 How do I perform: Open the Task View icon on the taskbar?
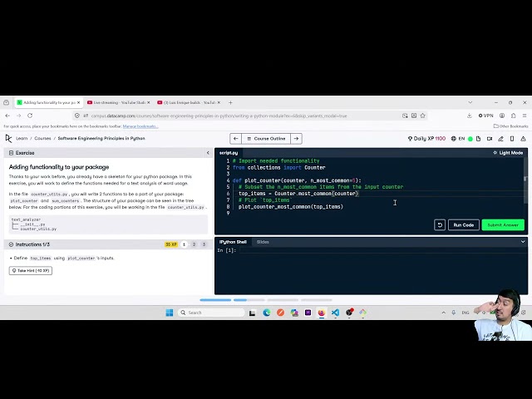252,313
